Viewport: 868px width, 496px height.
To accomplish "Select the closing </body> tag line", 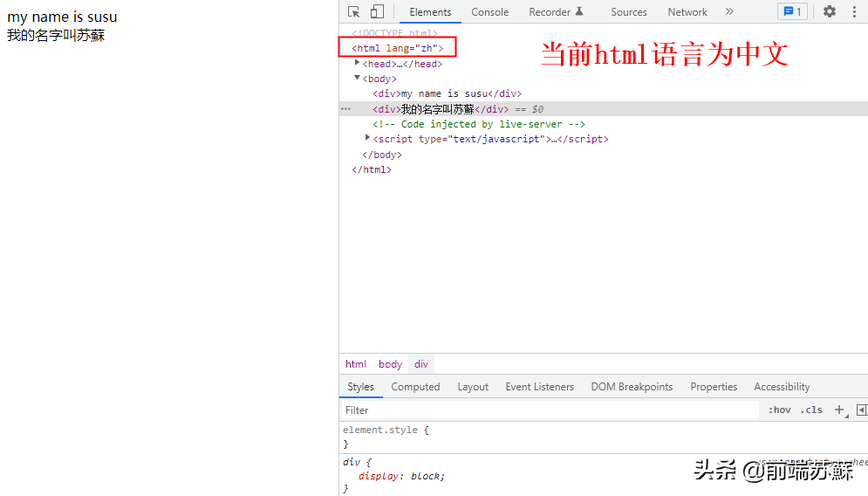I will coord(382,155).
